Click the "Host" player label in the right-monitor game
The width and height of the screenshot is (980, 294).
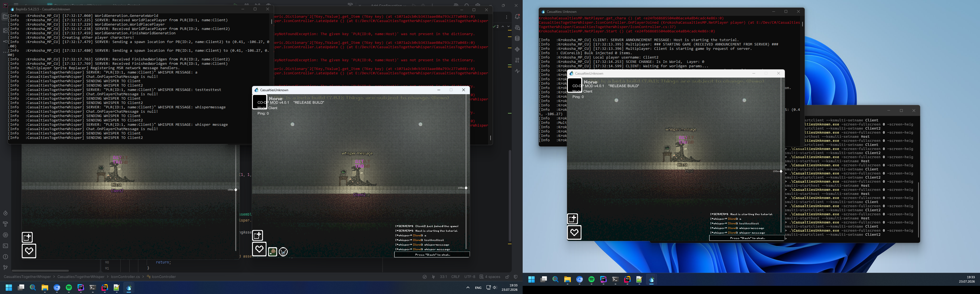689,171
